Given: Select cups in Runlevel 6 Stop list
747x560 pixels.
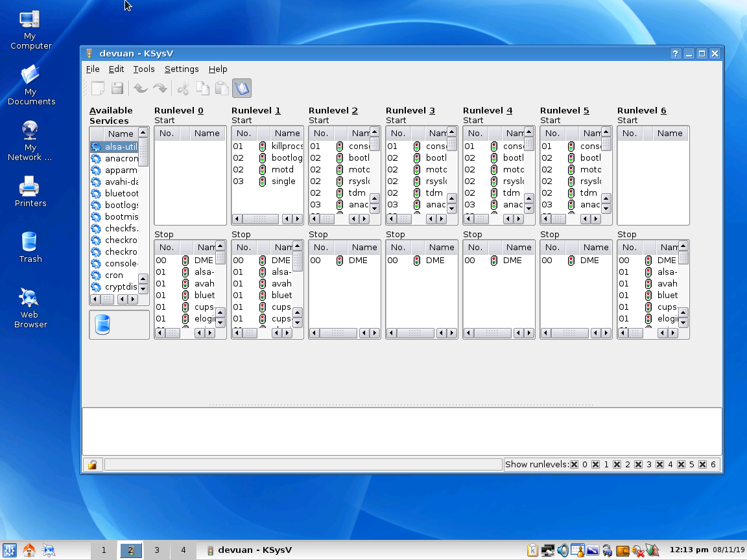Looking at the screenshot, I should (648, 307).
